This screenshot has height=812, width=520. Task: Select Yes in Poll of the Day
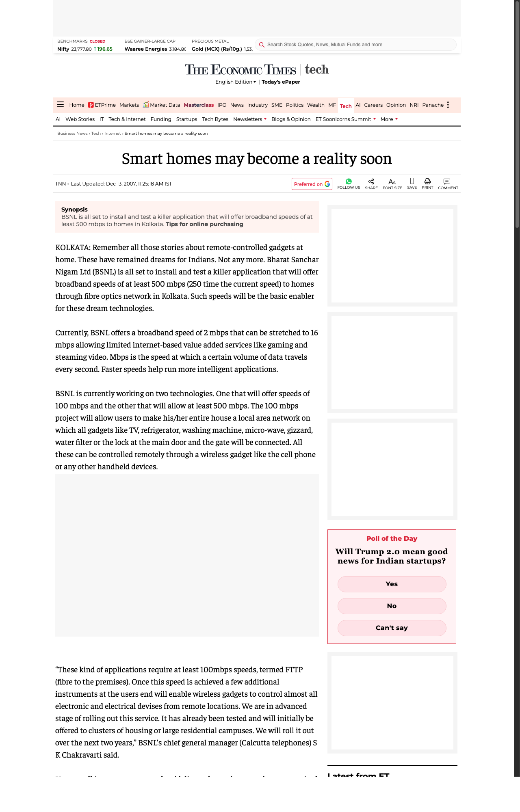(x=392, y=584)
